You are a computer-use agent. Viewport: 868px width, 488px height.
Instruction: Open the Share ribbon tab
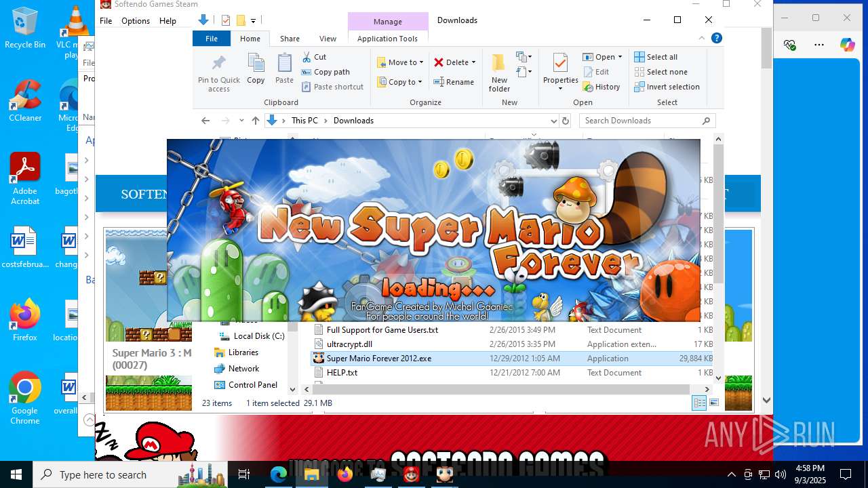(290, 39)
